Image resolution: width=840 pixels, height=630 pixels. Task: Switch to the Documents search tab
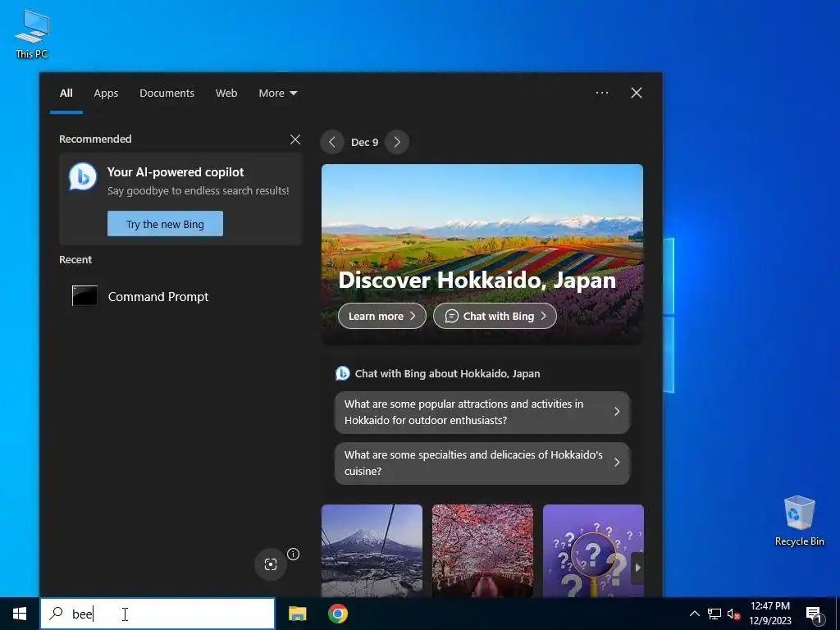[167, 94]
